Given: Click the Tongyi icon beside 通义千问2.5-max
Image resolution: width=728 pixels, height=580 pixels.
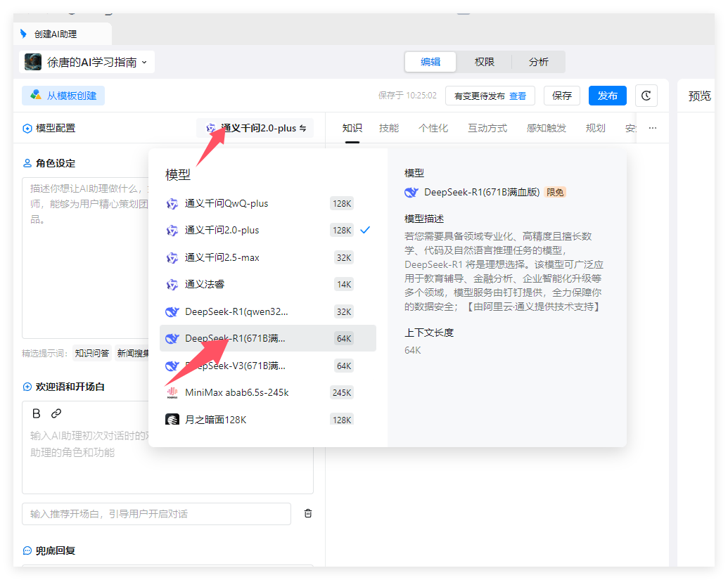Looking at the screenshot, I should point(172,258).
